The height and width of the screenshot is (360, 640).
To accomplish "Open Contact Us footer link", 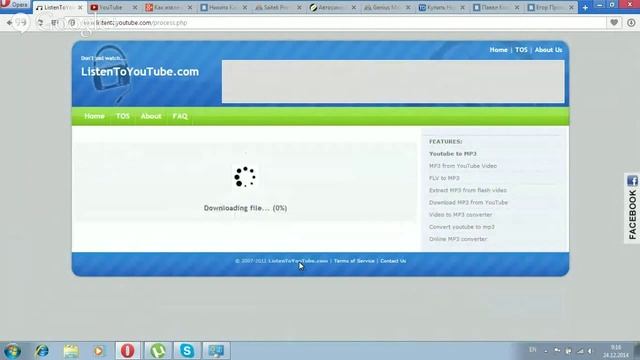I will click(x=393, y=261).
